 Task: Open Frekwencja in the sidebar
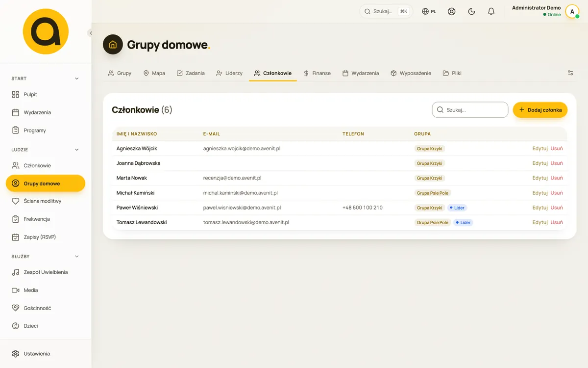pos(46,219)
